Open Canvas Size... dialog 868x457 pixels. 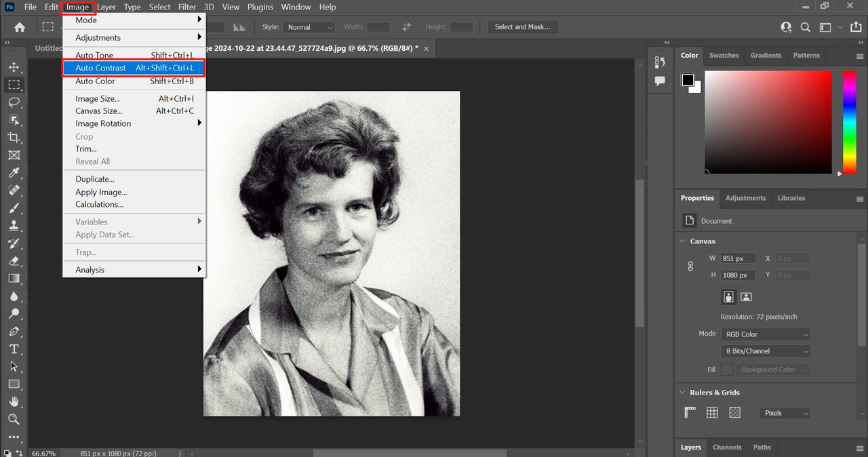click(x=134, y=111)
